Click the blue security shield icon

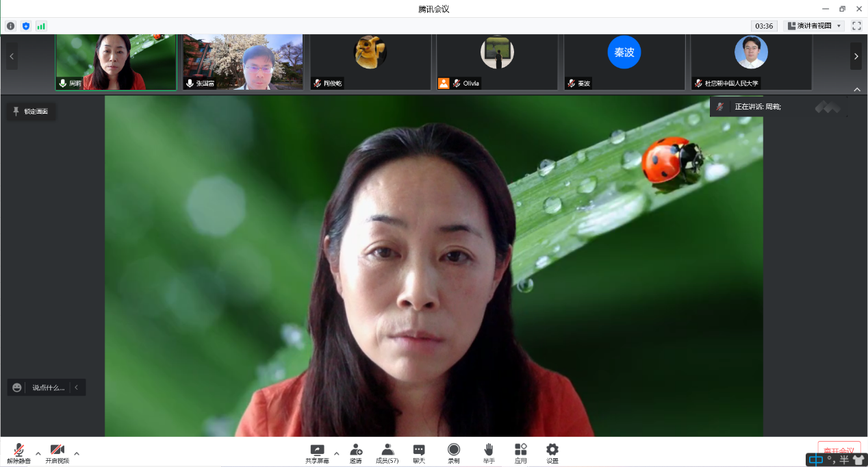pos(26,26)
